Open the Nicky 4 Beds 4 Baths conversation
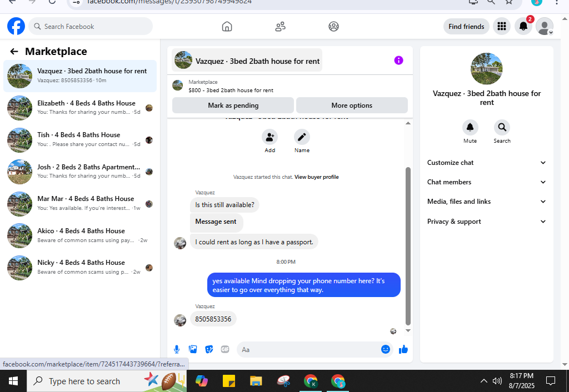 (80, 267)
